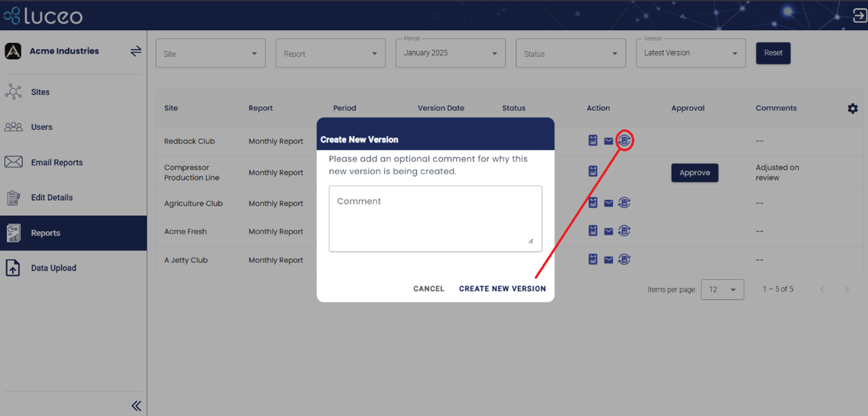
Task: Switch to the Reports section
Action: click(46, 233)
